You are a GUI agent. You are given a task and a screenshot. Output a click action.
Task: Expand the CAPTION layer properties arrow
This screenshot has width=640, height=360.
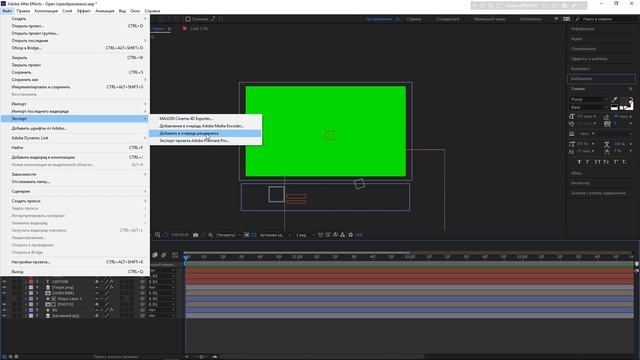(26, 282)
